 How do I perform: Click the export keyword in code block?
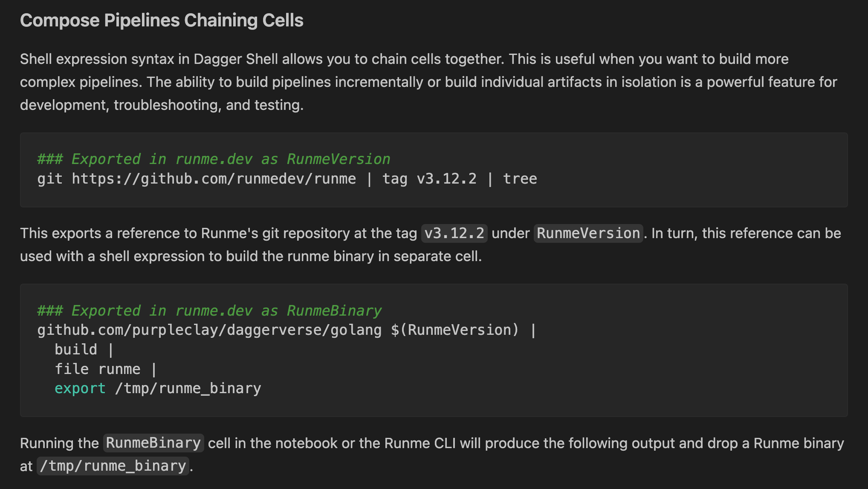pyautogui.click(x=80, y=388)
